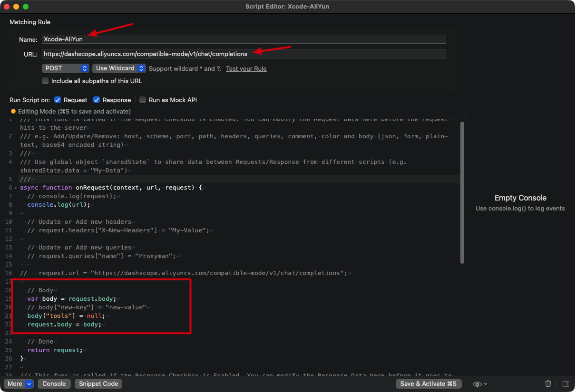The height and width of the screenshot is (392, 575).
Task: Click the commented request.url line 16
Action: (183, 273)
